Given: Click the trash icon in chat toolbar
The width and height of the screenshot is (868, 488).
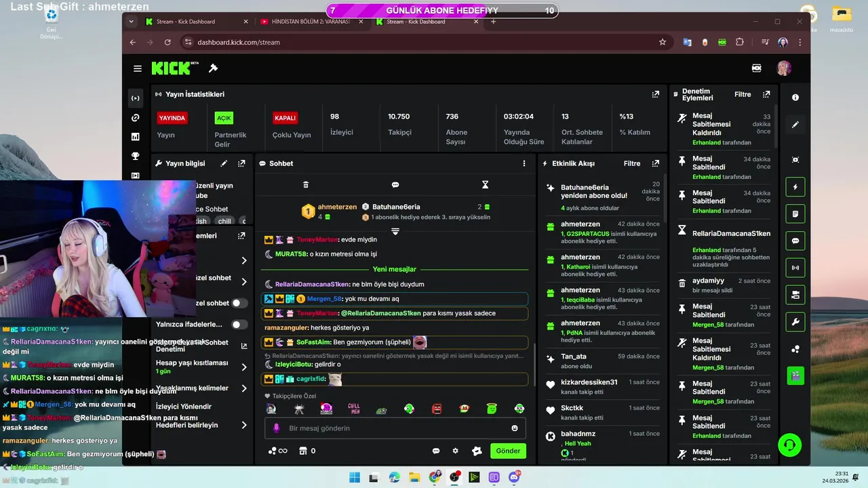Looking at the screenshot, I should (x=306, y=184).
